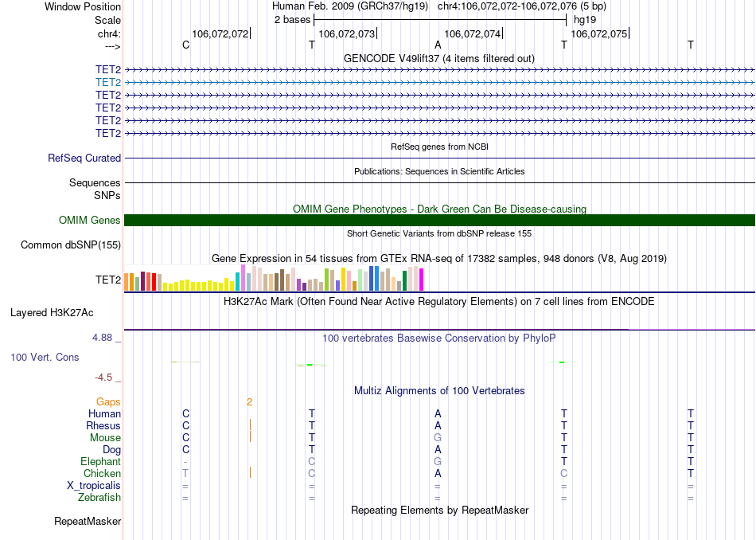Click the '2 bases' scale text
Image resolution: width=756 pixels, height=540 pixels.
pyautogui.click(x=293, y=20)
